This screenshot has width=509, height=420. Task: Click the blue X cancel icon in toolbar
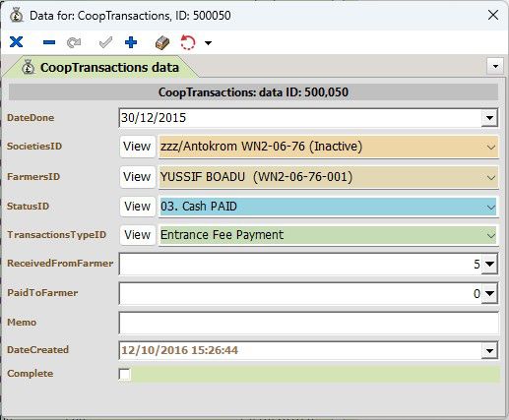(x=16, y=42)
